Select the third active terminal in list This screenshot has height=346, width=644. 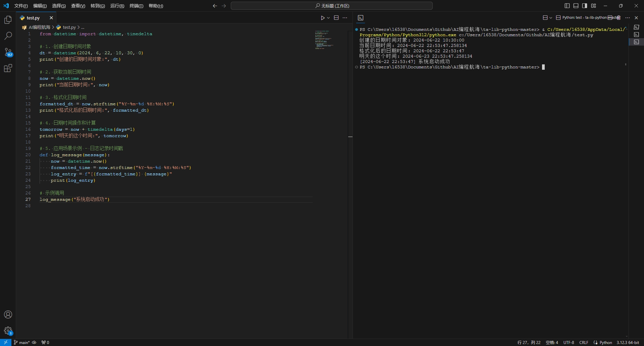tap(636, 42)
